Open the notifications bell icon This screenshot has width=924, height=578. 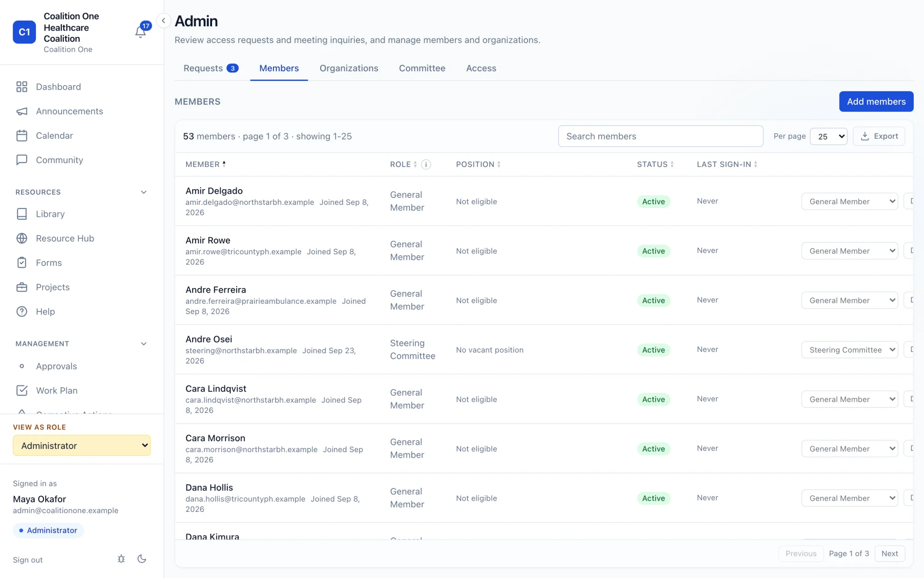point(140,32)
